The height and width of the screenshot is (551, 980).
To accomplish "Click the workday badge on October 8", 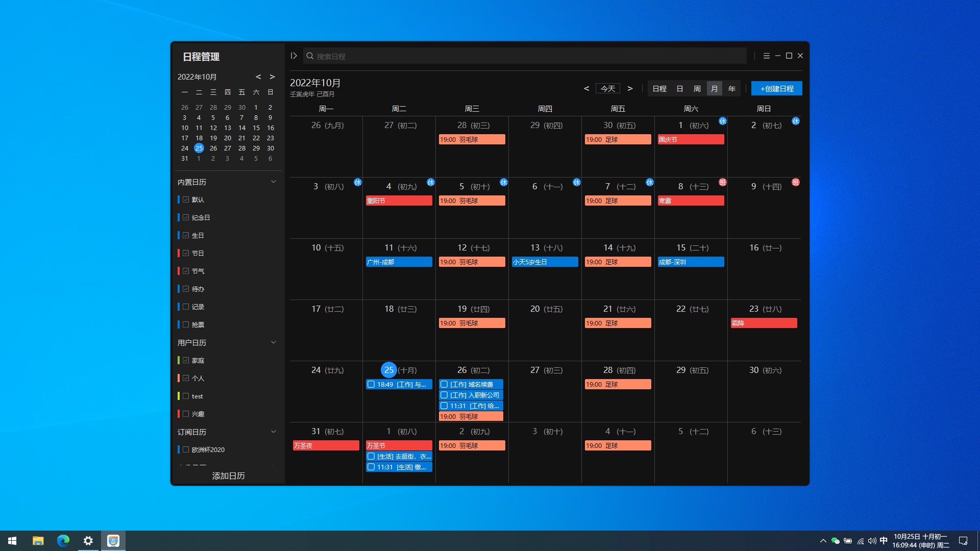I will point(722,182).
